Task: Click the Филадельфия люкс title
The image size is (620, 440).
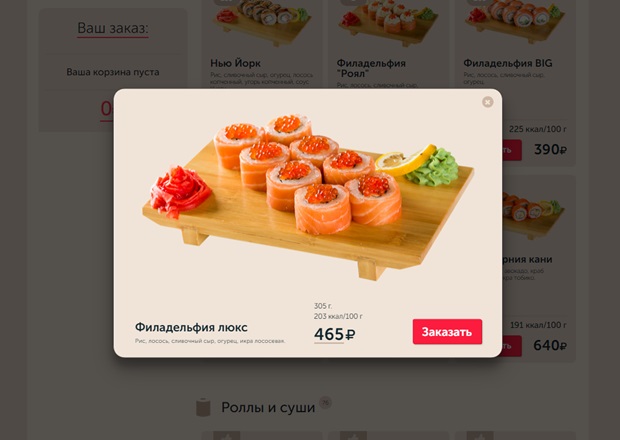Action: point(191,327)
